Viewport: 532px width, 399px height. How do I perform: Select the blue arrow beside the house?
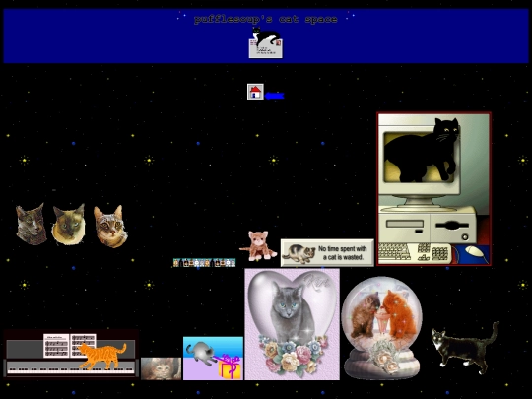coord(274,96)
